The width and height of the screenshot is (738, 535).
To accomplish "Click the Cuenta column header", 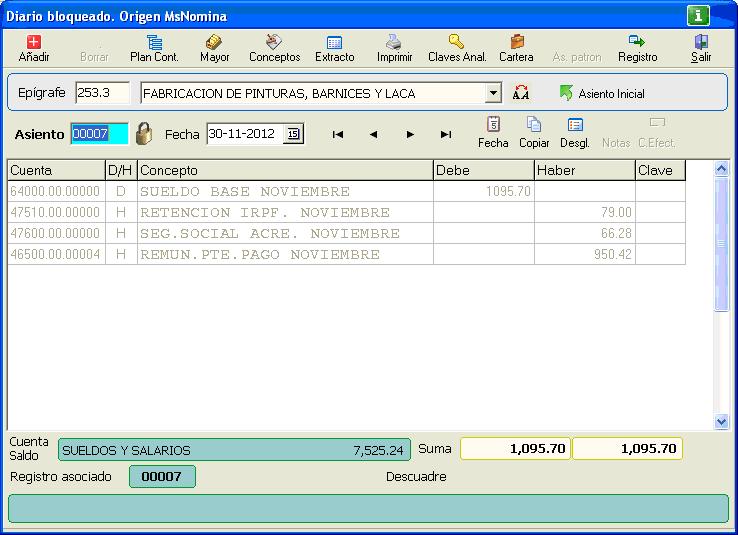I will 56,170.
